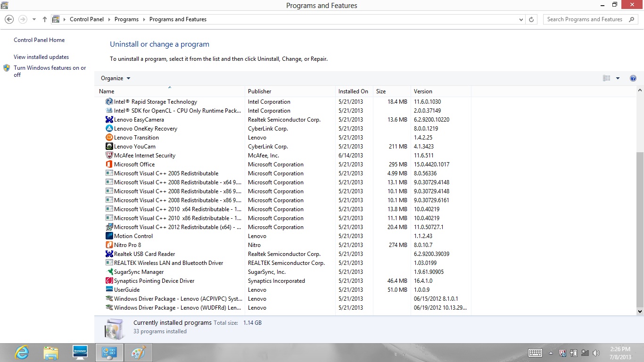Click Programs and Features breadcrumb segment

tap(178, 19)
